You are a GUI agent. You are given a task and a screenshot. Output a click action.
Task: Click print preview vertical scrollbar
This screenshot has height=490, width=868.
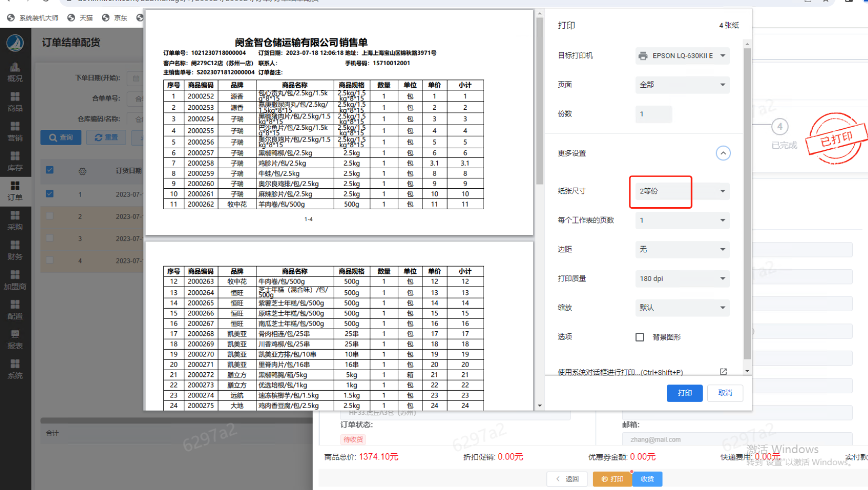tap(540, 100)
